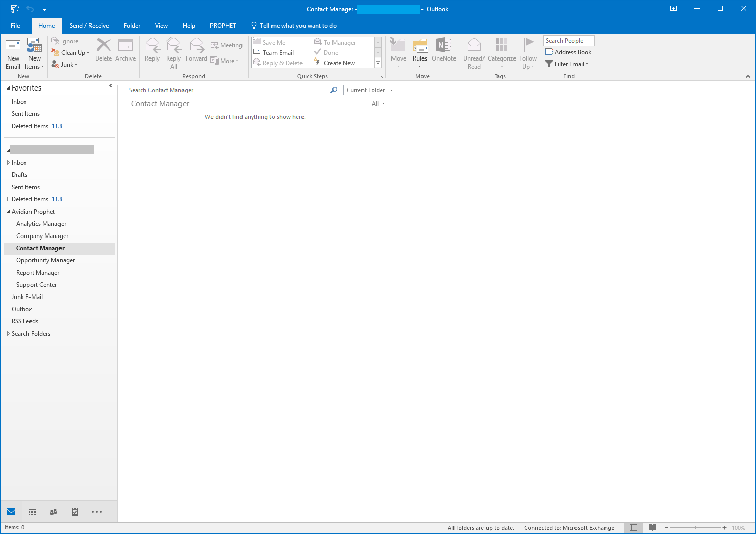Select Opportunity Manager folder

(45, 260)
